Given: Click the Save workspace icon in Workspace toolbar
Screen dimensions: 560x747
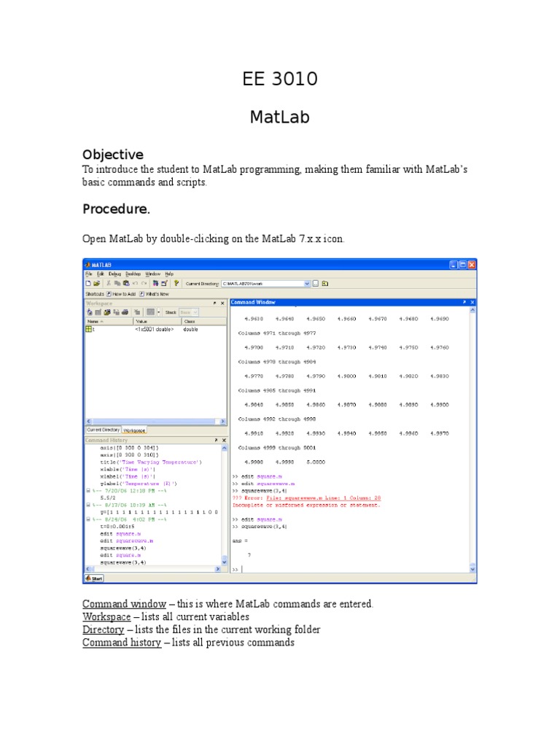Looking at the screenshot, I should pos(116,312).
